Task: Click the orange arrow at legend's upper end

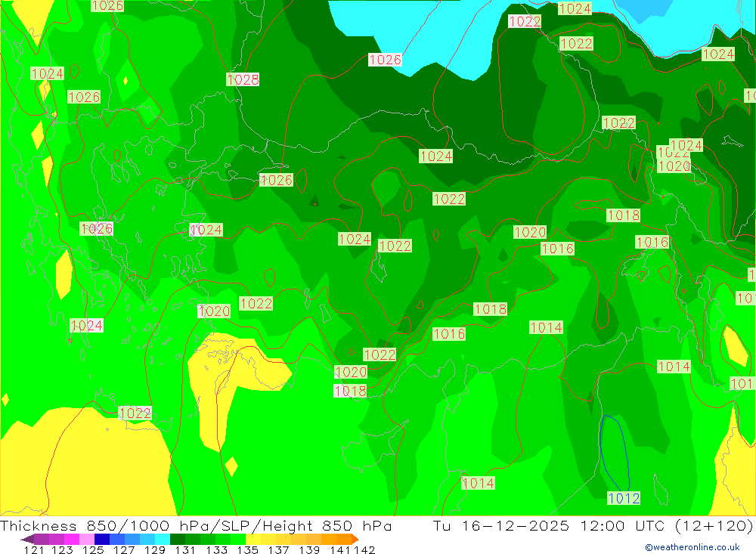Action: pos(355,539)
